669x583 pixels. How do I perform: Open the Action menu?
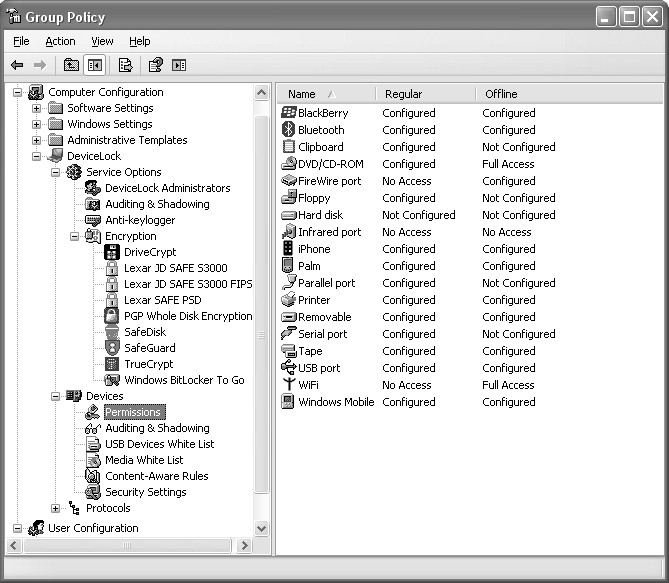(x=60, y=41)
